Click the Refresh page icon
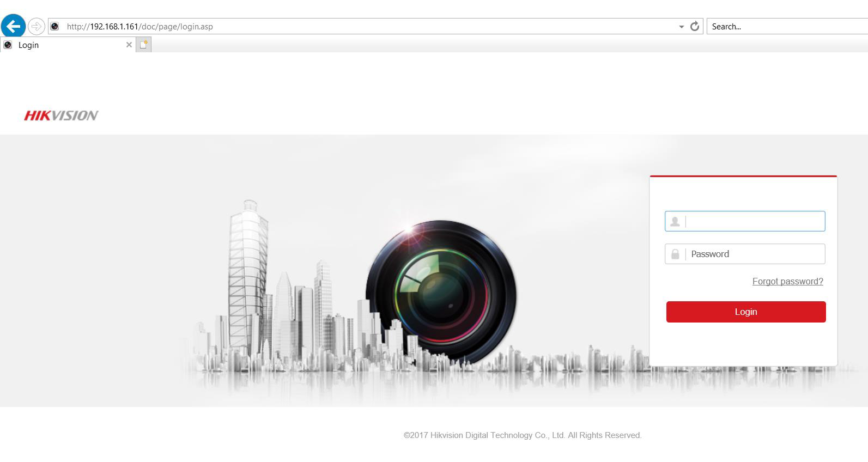This screenshot has width=868, height=462. 695,26
